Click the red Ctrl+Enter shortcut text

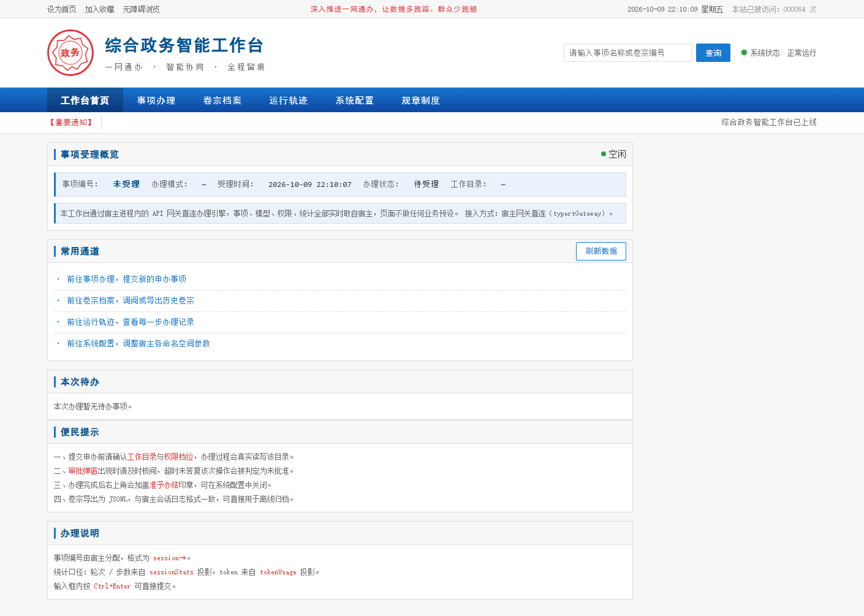112,586
